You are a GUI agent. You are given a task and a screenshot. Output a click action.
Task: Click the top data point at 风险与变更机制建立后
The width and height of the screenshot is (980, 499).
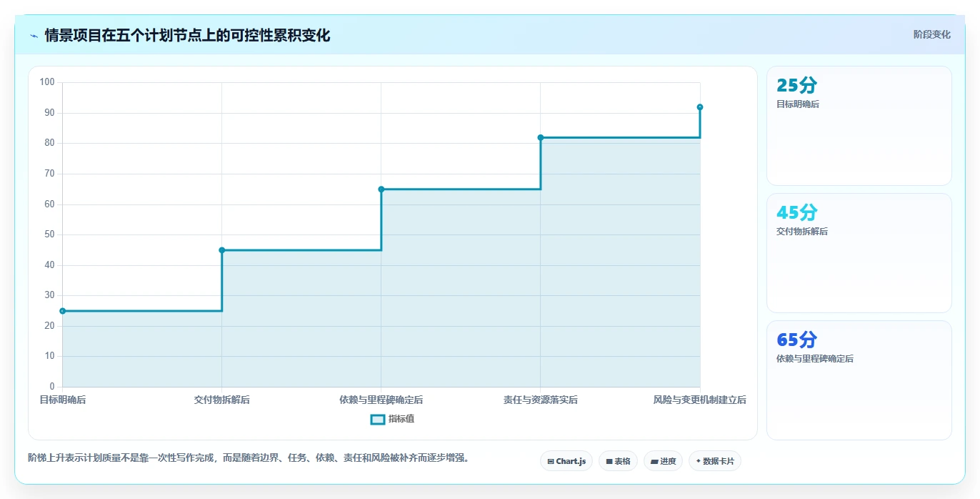coord(700,107)
